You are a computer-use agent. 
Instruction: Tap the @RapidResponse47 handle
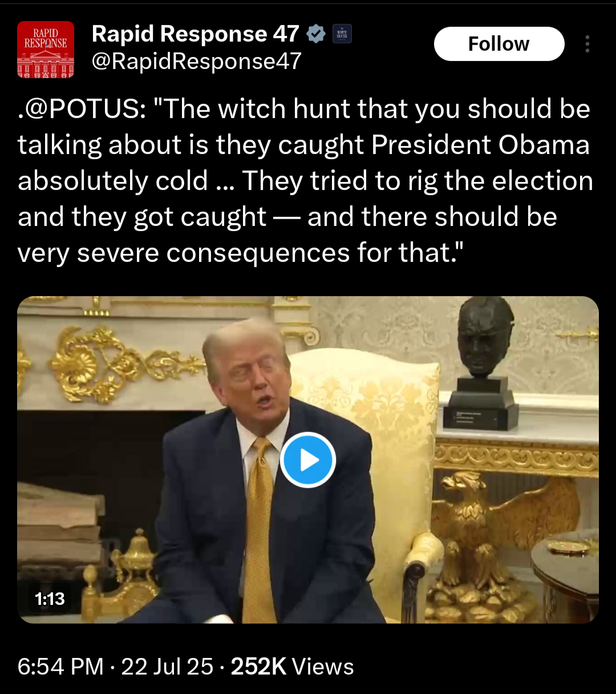coord(196,61)
